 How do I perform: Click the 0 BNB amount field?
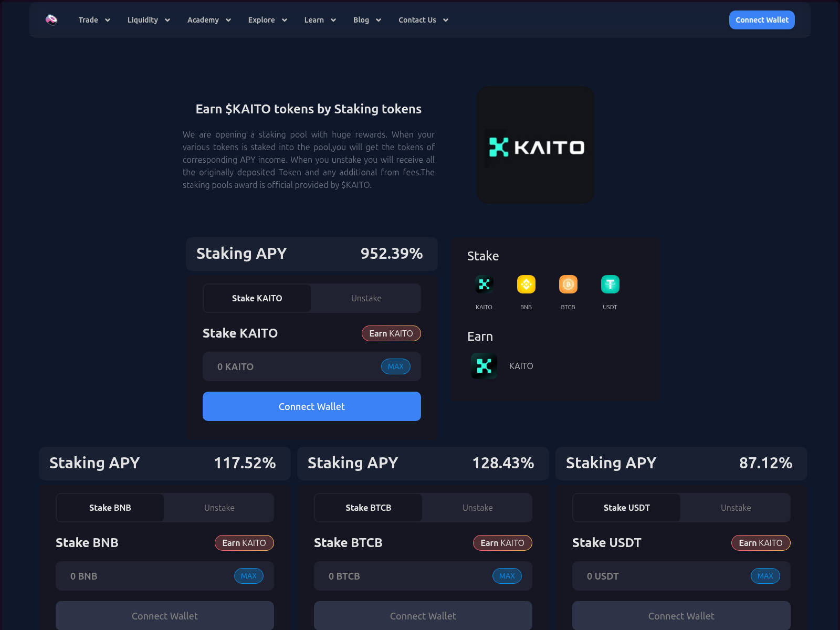click(x=165, y=576)
